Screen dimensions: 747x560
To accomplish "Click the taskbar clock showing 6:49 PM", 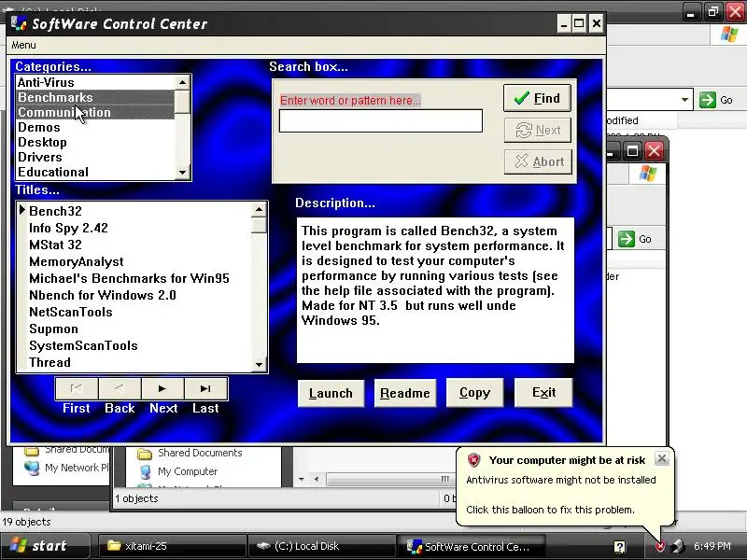I will click(712, 546).
